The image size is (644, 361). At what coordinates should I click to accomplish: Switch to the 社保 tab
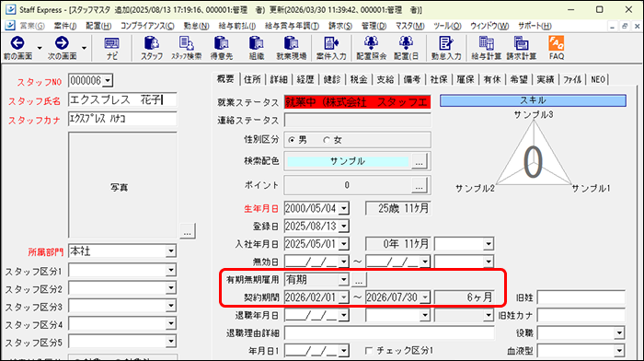point(439,79)
